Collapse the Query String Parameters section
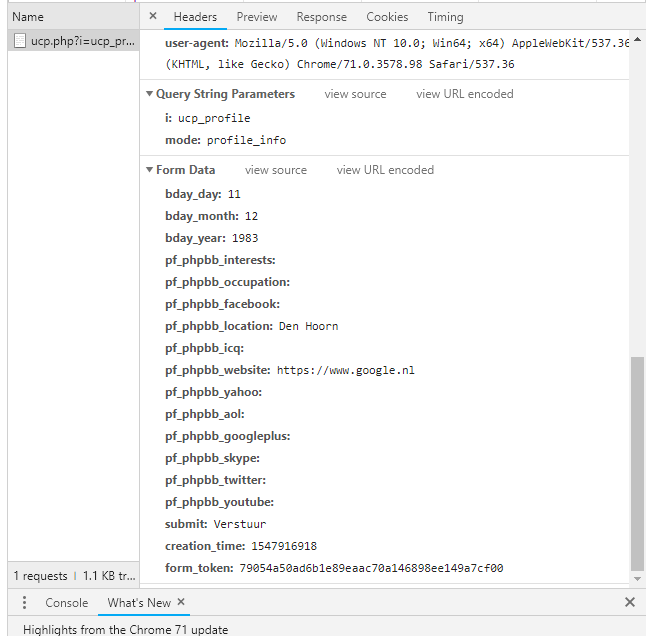This screenshot has width=646, height=636. pos(150,94)
